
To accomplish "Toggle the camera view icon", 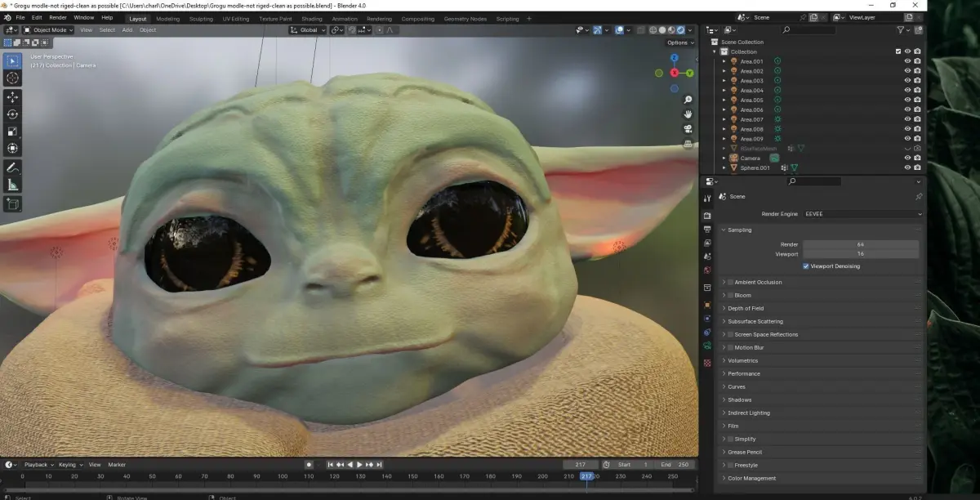I will [688, 129].
